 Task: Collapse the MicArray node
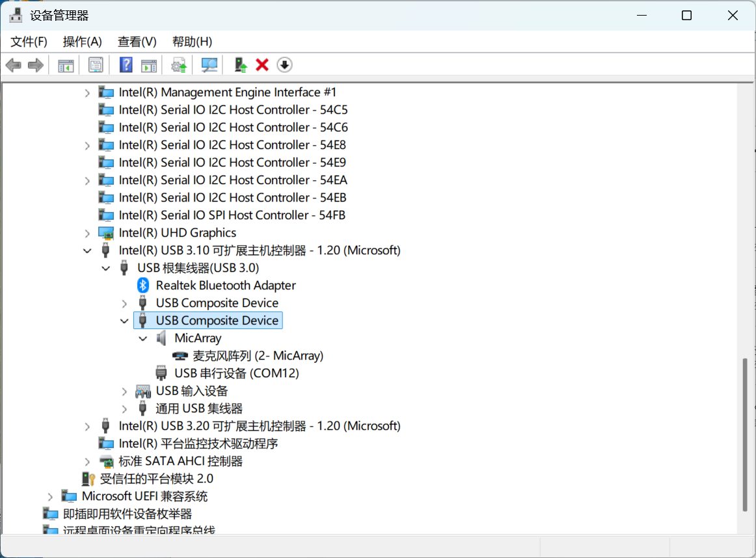pyautogui.click(x=142, y=339)
